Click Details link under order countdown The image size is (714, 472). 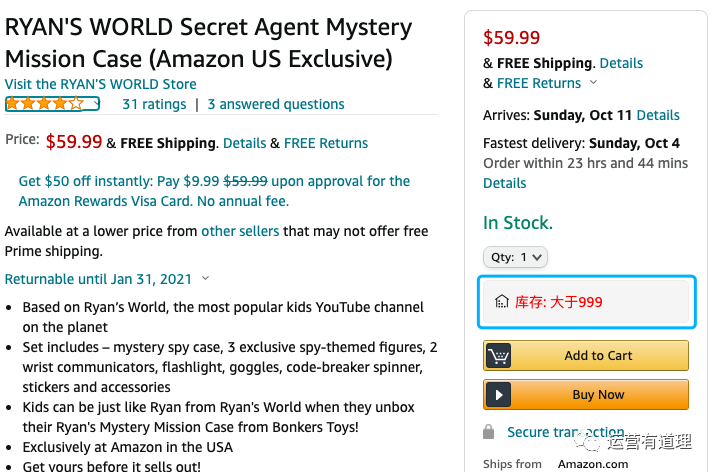point(504,183)
